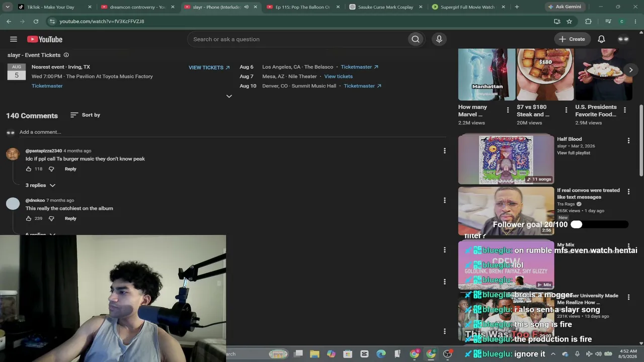
Task: Open the taskbar clock showing 4:52 AM
Action: click(627, 354)
